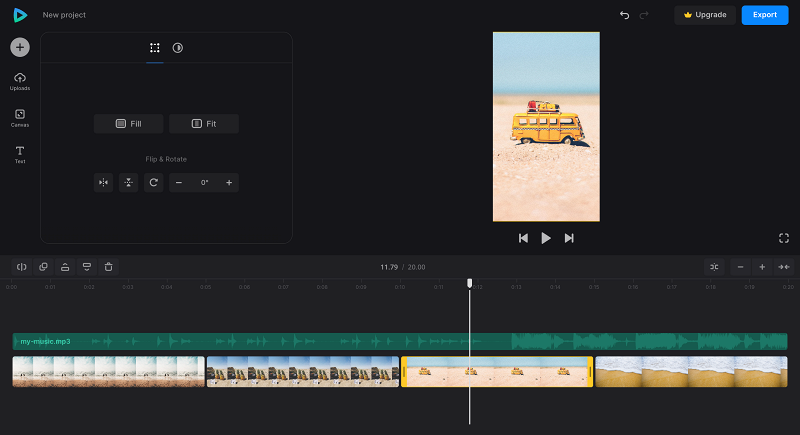Click the left trim handle of selected clip

[404, 371]
